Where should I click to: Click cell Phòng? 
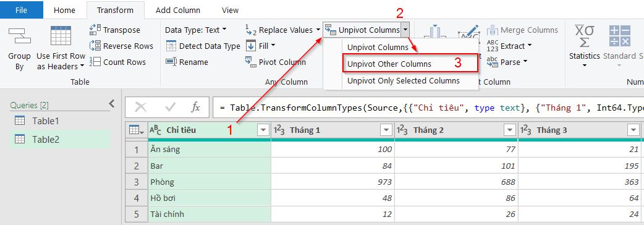tap(210, 182)
